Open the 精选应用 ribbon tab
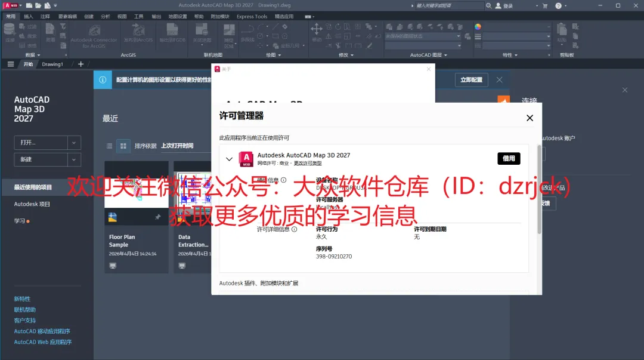Viewport: 644px width, 360px height. [x=284, y=17]
